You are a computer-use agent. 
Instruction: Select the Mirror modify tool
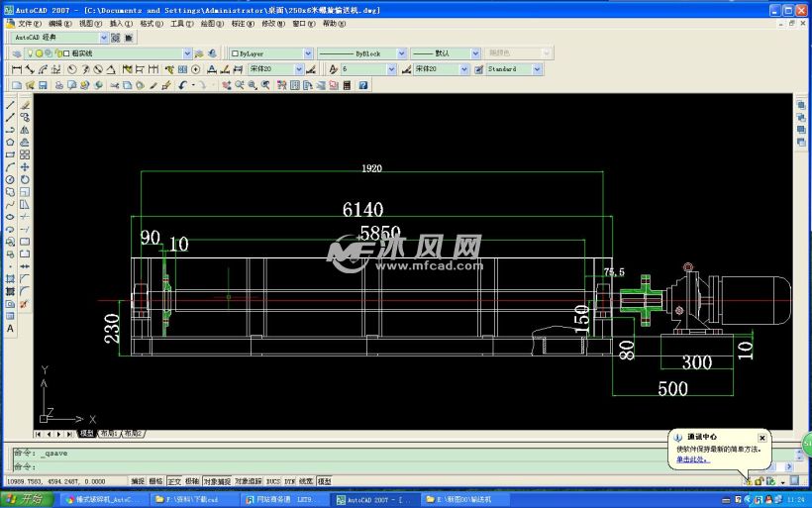pyautogui.click(x=25, y=130)
